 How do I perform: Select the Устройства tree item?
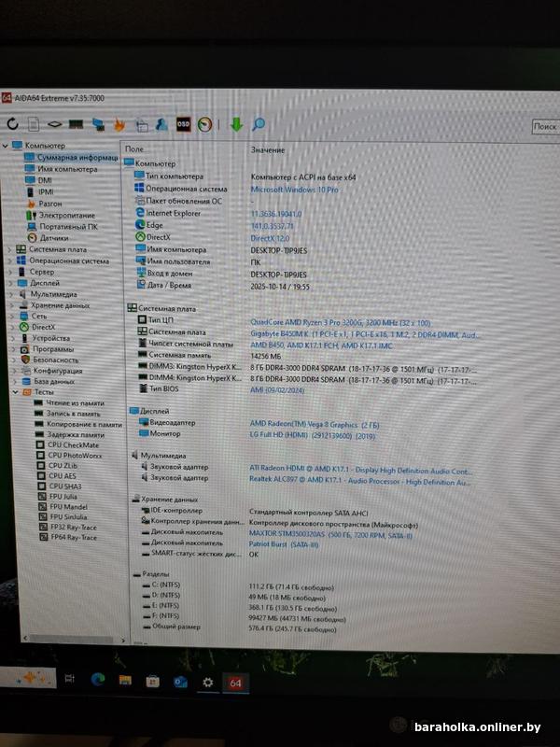click(x=51, y=338)
